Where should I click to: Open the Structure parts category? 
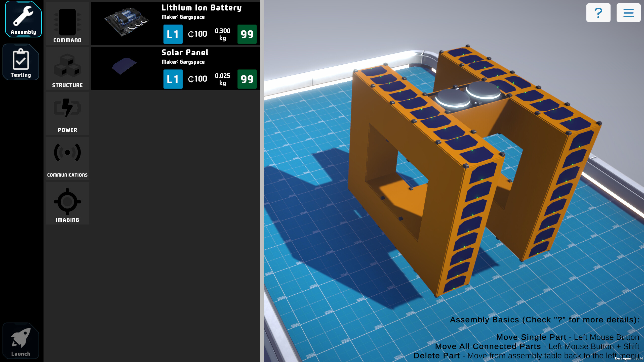(67, 68)
